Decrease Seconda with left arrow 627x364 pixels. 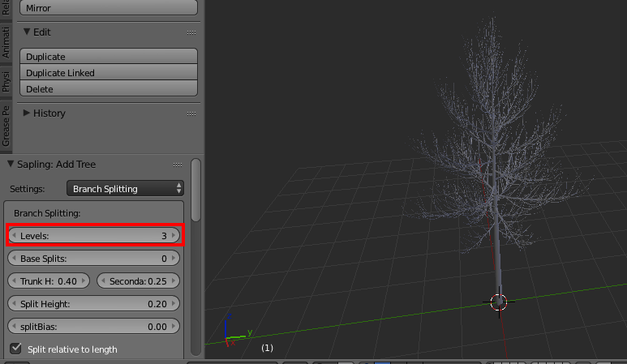[x=103, y=280]
